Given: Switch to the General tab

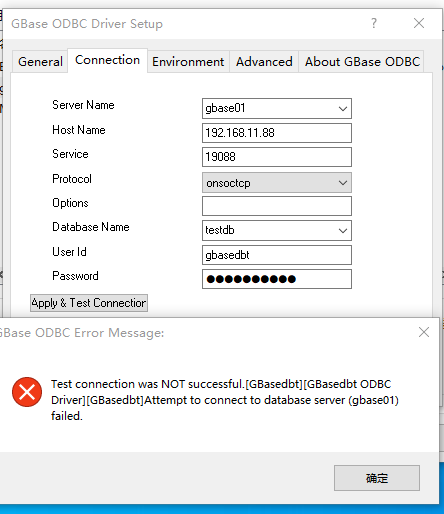Looking at the screenshot, I should point(40,62).
